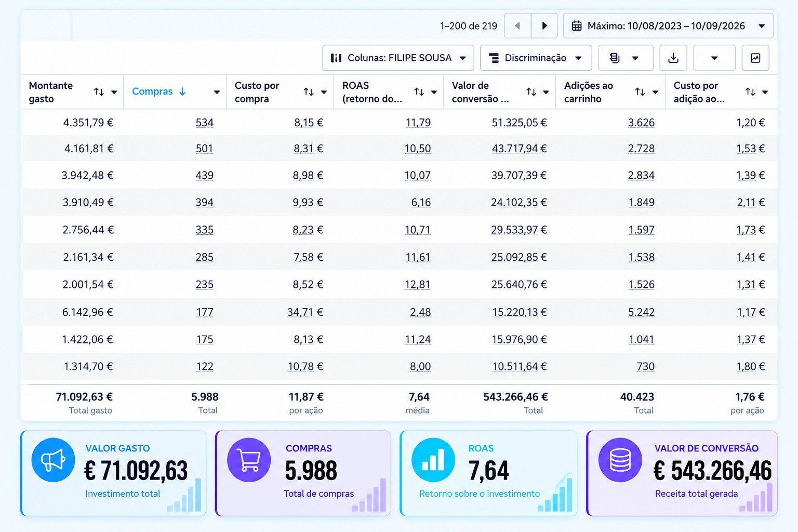Expand the Máximo date range selector
The height and width of the screenshot is (532, 798).
click(668, 26)
